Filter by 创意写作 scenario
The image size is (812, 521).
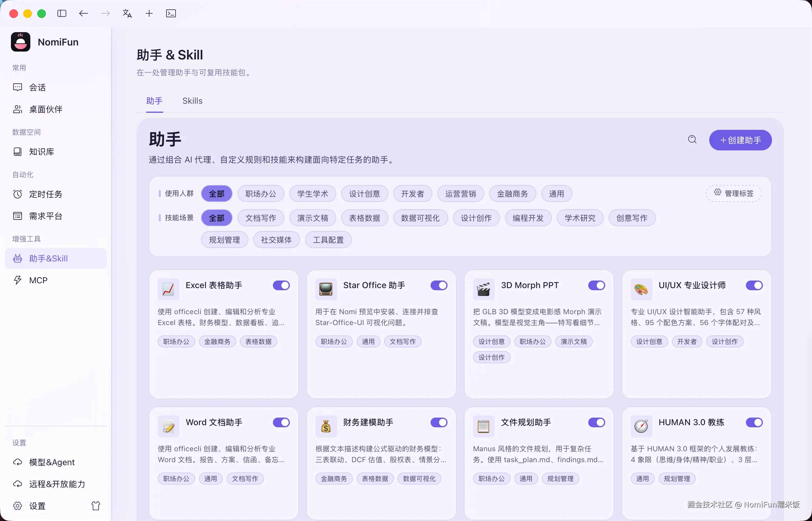pyautogui.click(x=632, y=218)
